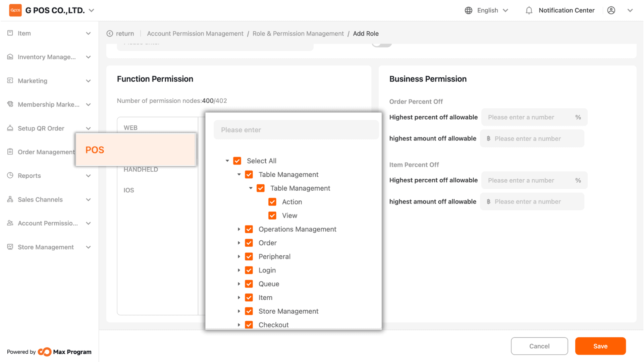Expand the Peripheral tree node

pos(239,257)
